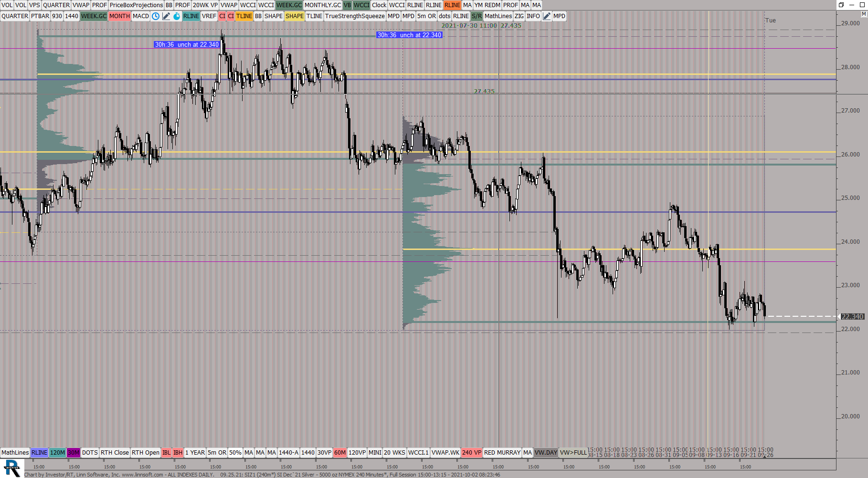This screenshot has height=478, width=868.
Task: Click the S/R toolbar button
Action: tap(476, 16)
